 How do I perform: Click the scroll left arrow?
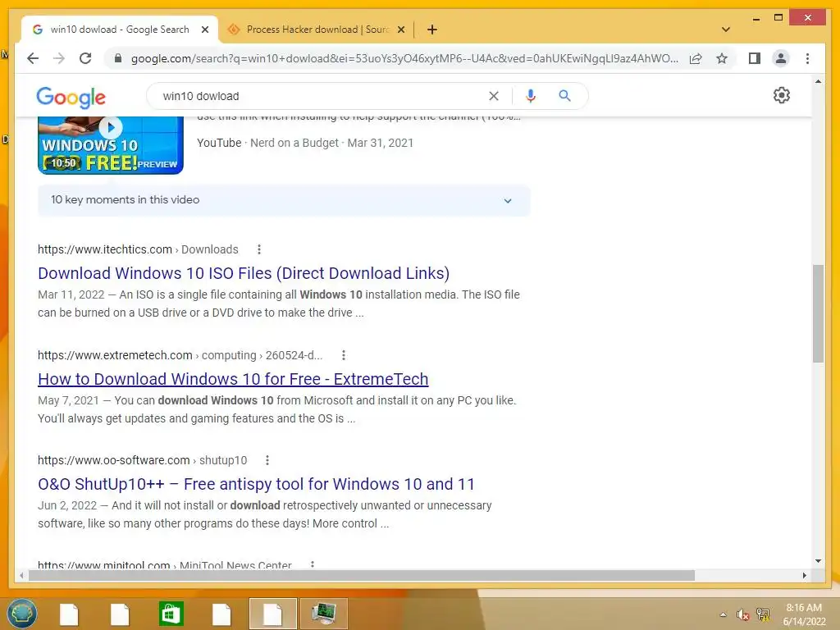click(21, 575)
